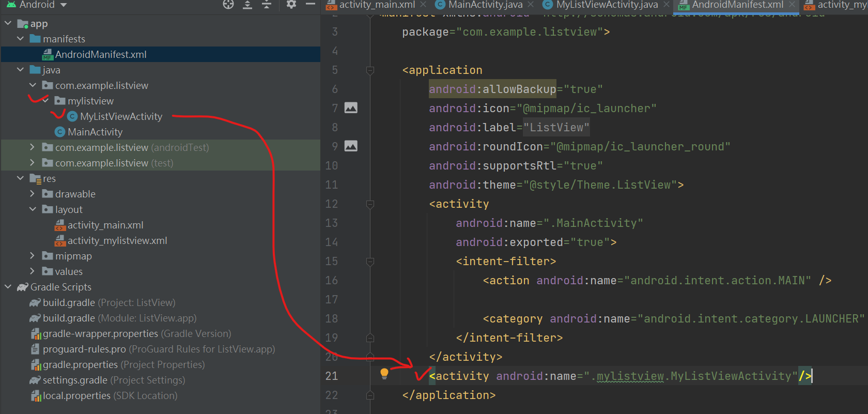The image size is (868, 414).
Task: Click the proguard-rules.pro file icon
Action: [x=35, y=349]
